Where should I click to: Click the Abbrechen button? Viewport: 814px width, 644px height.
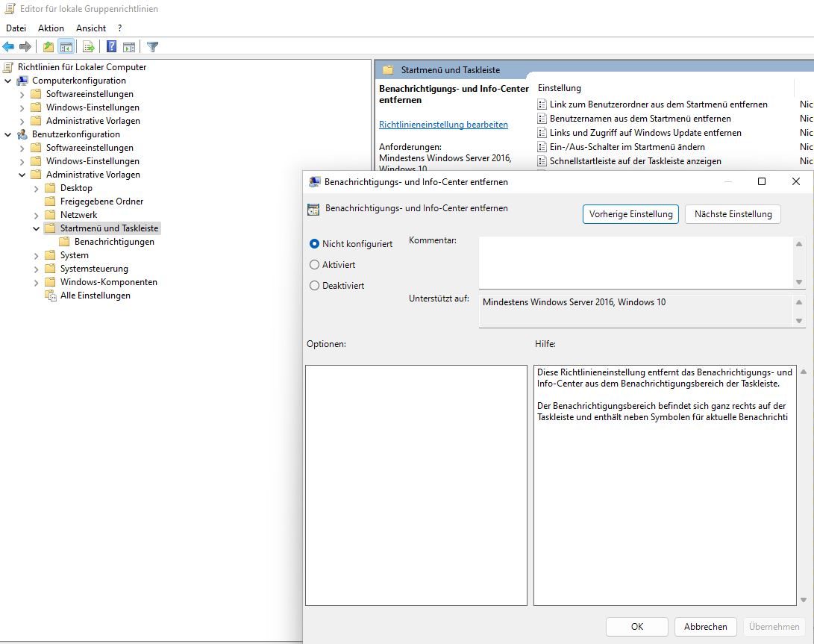(706, 626)
